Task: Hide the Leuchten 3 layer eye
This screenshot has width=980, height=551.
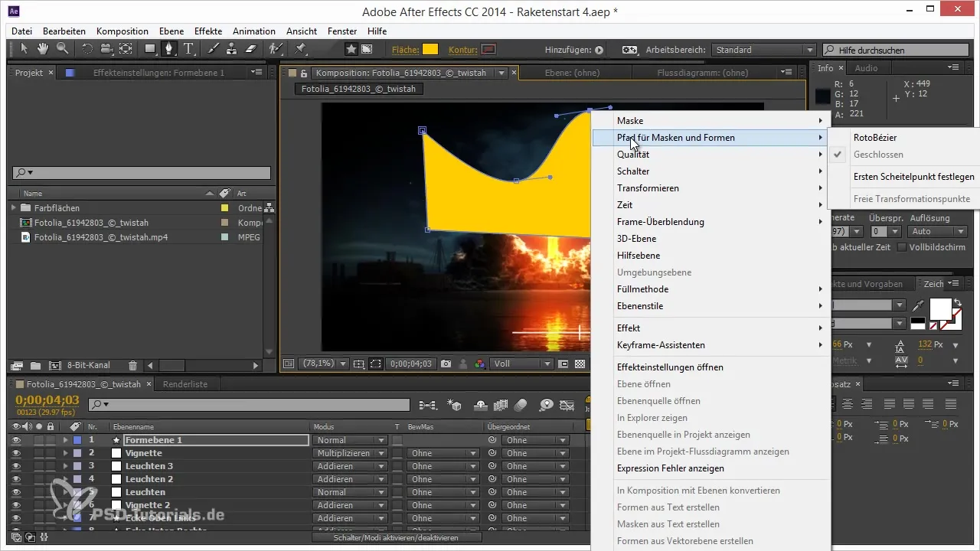Action: pyautogui.click(x=16, y=466)
